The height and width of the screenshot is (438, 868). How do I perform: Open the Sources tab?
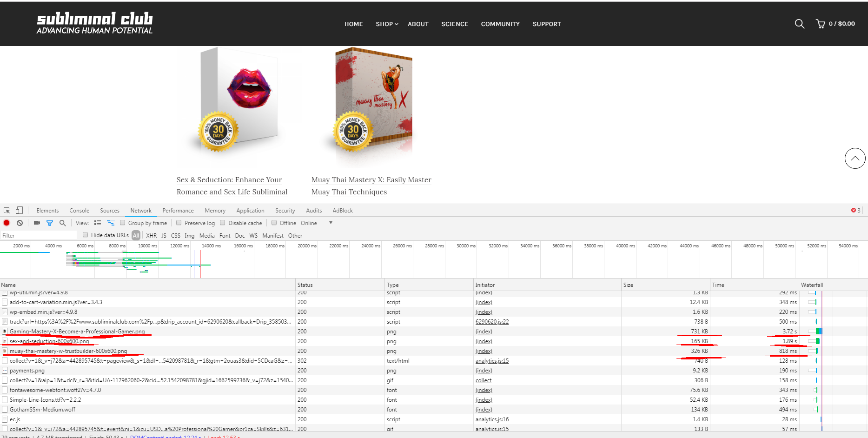coord(110,211)
